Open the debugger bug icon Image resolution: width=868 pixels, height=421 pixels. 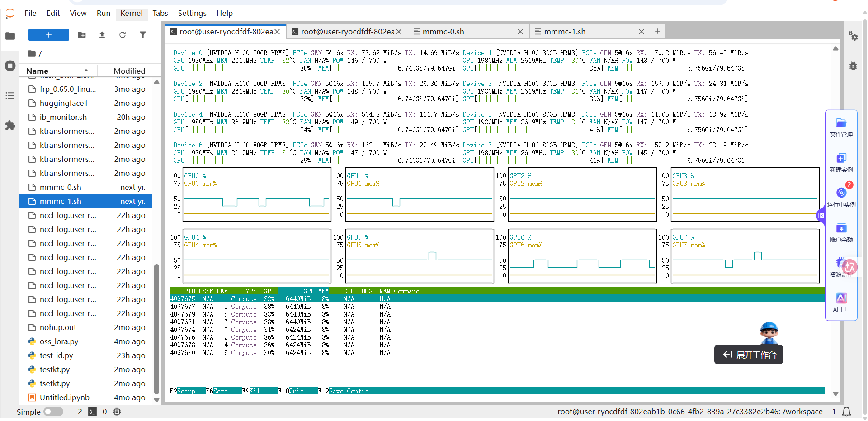pyautogui.click(x=853, y=66)
